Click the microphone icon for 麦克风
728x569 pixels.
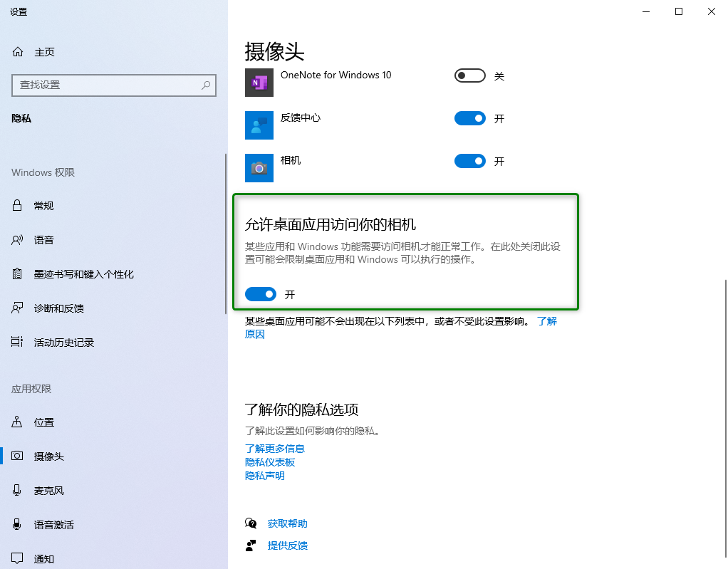17,490
